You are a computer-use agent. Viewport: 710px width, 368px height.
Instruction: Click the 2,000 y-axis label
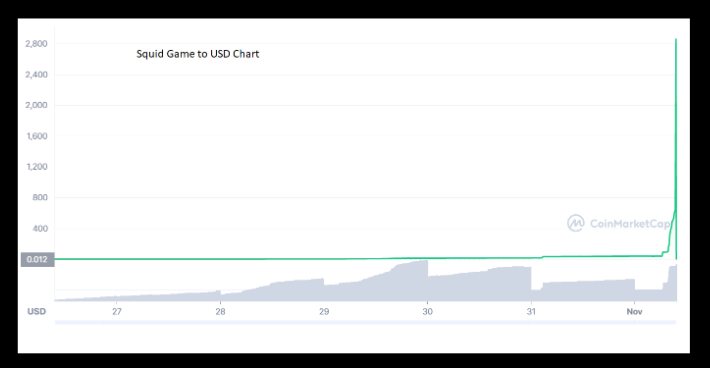coord(36,105)
